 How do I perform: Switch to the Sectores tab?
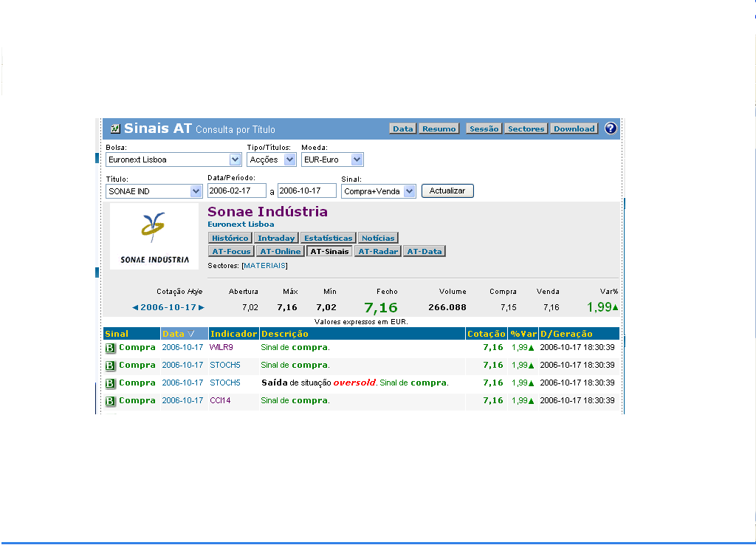tap(526, 128)
